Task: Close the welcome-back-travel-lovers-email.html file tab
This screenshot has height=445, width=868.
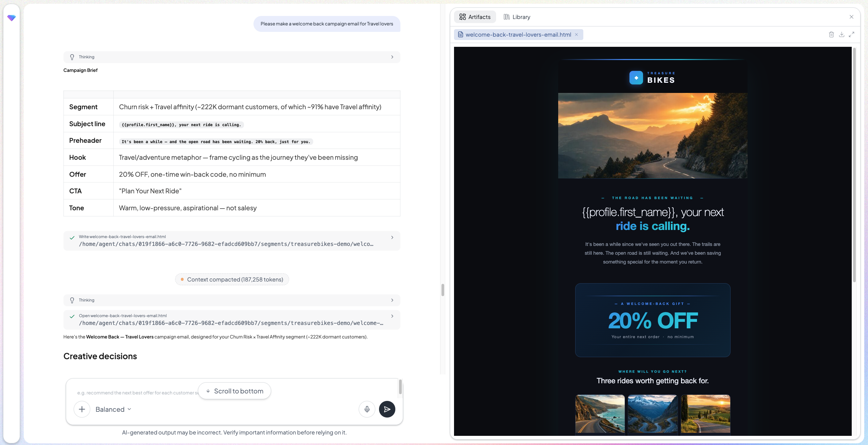Action: coord(576,35)
